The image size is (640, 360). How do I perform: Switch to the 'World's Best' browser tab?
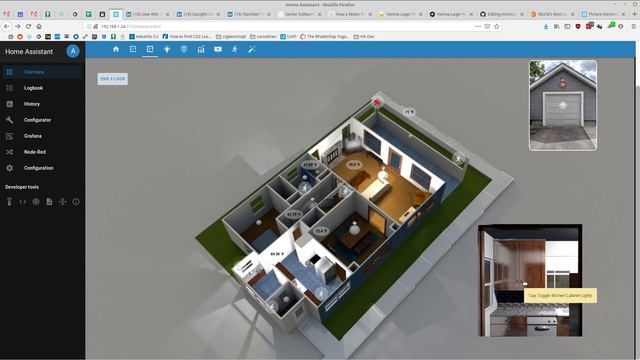coord(552,14)
